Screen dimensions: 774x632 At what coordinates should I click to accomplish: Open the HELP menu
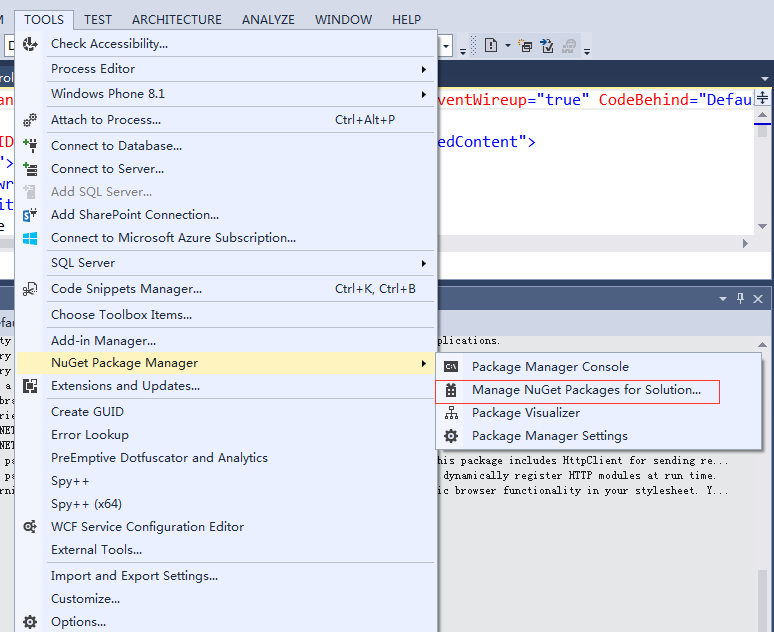point(406,20)
